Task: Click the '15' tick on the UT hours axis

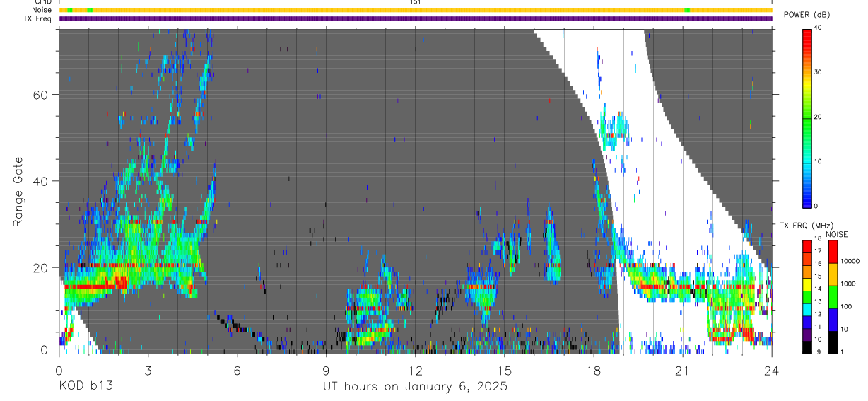Action: (504, 371)
